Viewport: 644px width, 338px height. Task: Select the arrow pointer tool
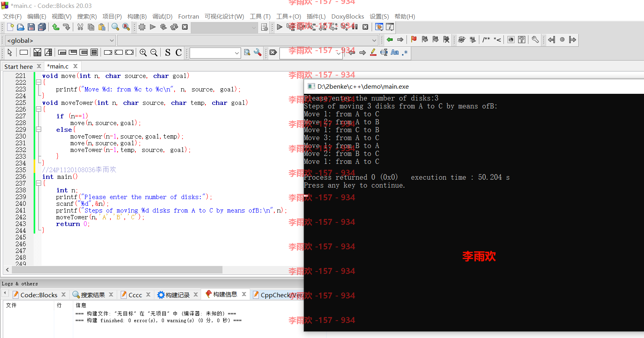coord(10,52)
